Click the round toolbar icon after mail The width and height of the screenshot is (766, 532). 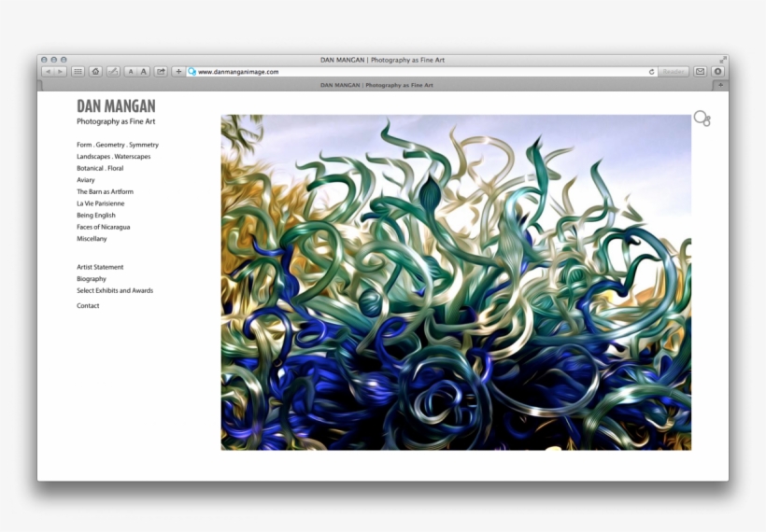[x=717, y=72]
